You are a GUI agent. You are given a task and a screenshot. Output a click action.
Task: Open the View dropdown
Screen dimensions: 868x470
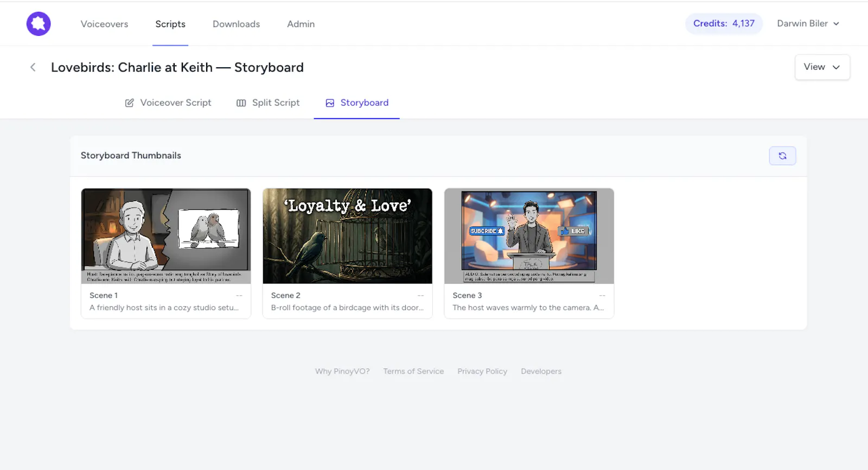[822, 67]
